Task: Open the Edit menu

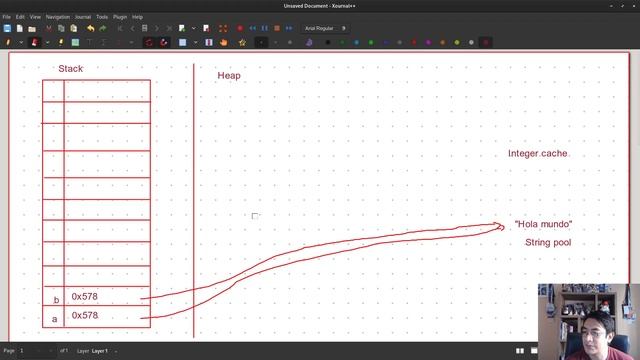Action: [x=20, y=17]
